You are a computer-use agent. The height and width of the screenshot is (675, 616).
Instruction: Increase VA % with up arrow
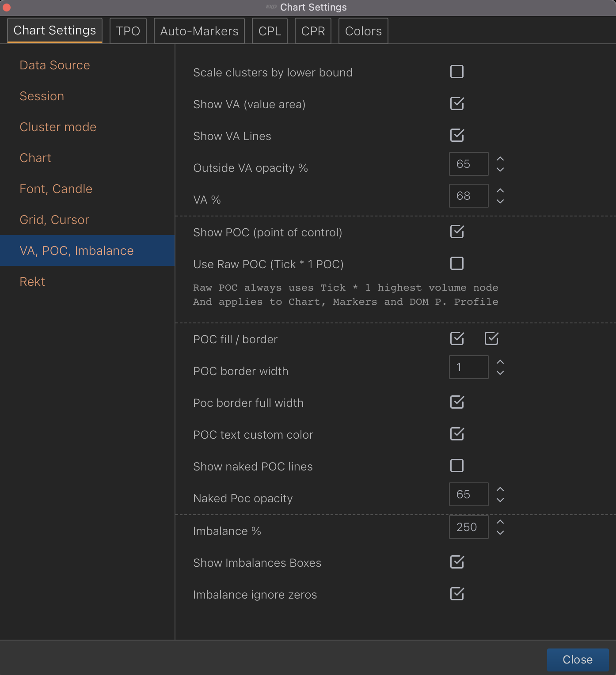point(500,190)
